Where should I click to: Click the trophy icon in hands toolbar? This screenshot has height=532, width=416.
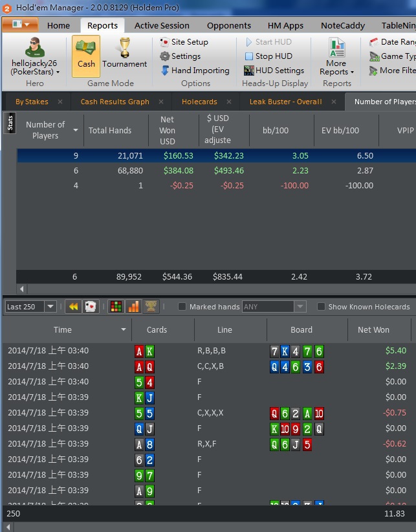[151, 307]
